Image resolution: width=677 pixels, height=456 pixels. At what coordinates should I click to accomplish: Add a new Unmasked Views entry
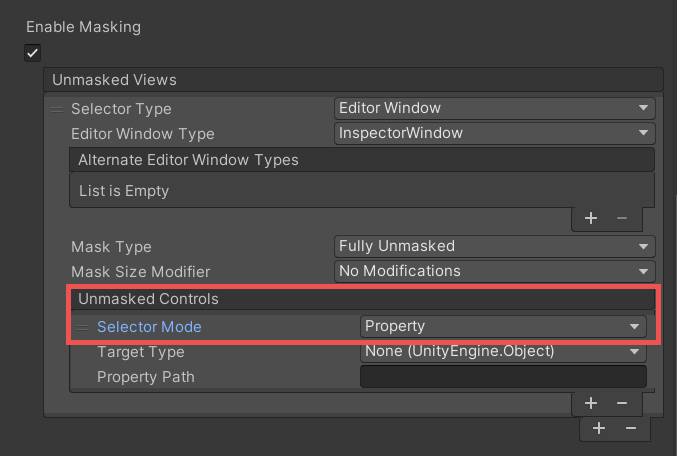(599, 428)
